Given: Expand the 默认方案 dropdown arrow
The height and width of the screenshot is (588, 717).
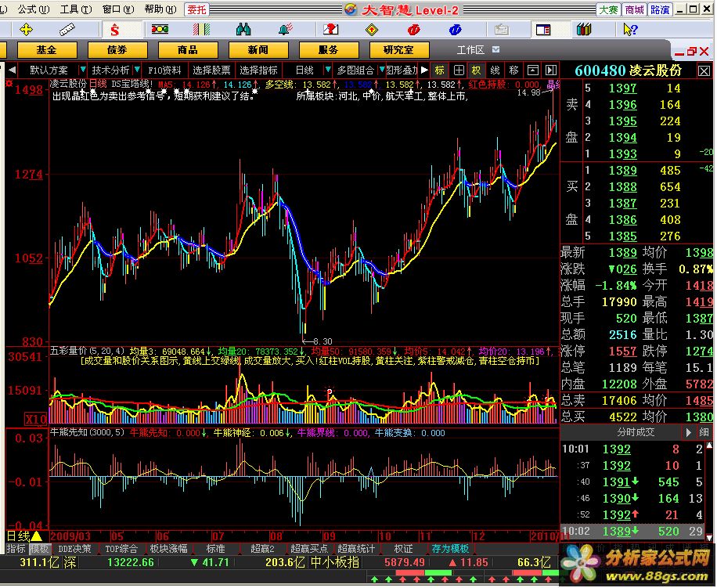Looking at the screenshot, I should pos(83,70).
